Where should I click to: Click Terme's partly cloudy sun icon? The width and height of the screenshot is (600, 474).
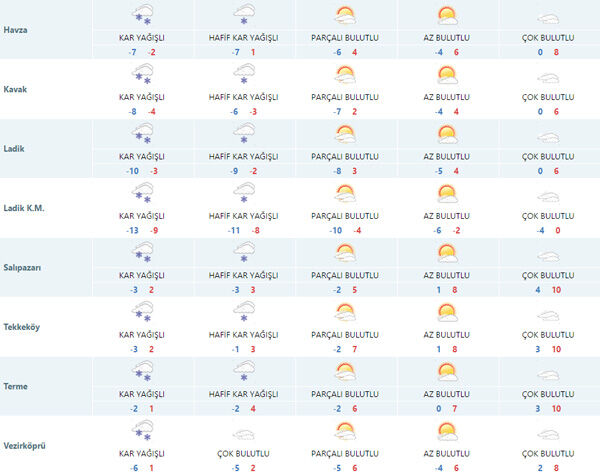coord(345,371)
